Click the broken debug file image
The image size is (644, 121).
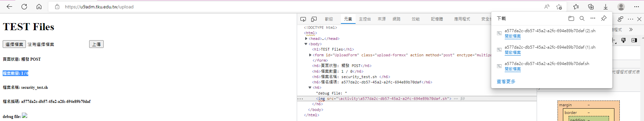(x=25, y=116)
